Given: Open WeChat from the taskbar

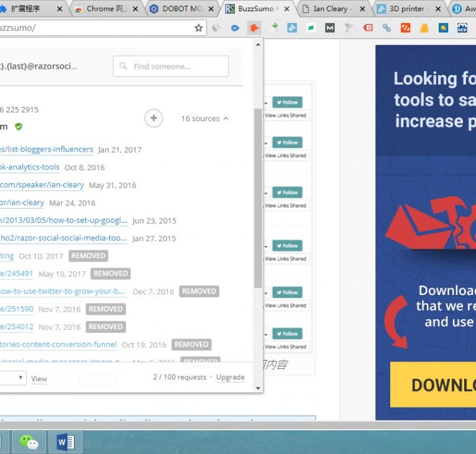Looking at the screenshot, I should [x=29, y=442].
